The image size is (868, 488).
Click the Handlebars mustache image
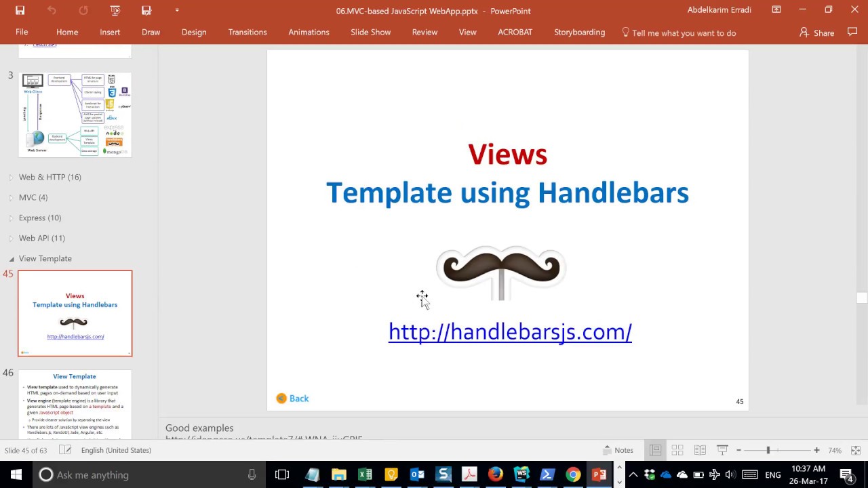click(501, 272)
